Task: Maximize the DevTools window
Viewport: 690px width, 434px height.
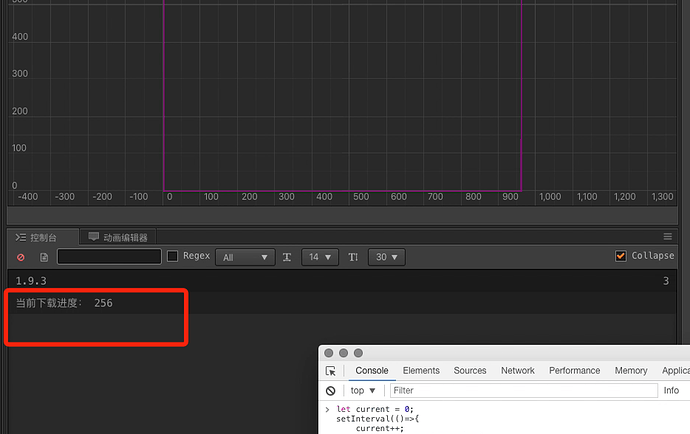Action: (359, 353)
